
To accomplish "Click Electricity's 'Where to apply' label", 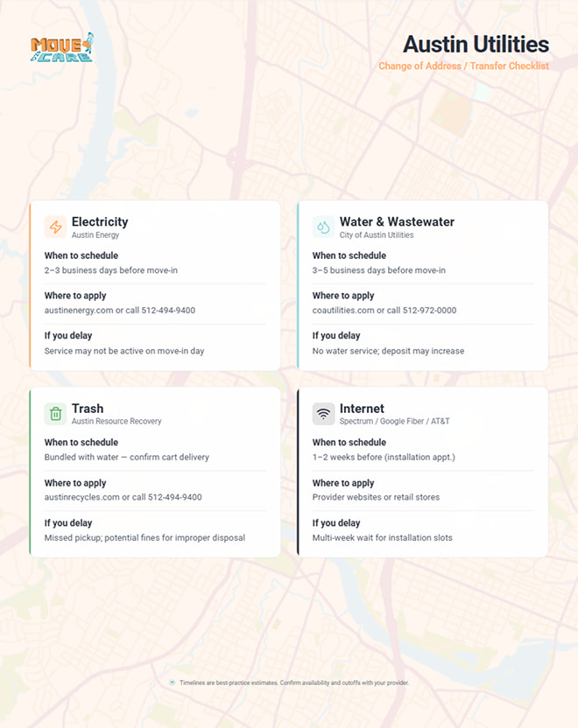I will (75, 296).
